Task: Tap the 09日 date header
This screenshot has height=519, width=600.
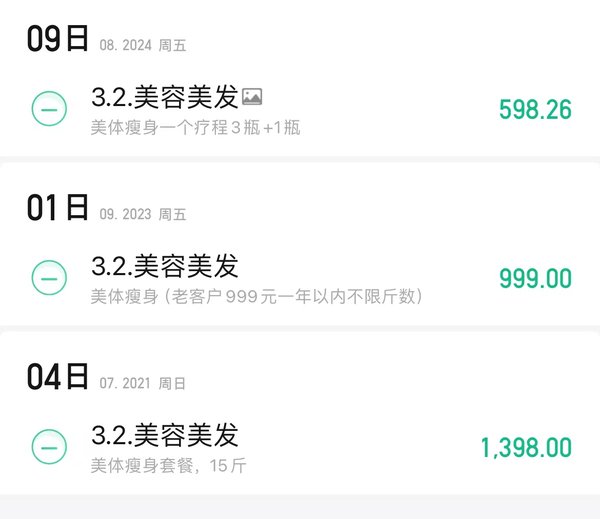Action: [x=57, y=38]
